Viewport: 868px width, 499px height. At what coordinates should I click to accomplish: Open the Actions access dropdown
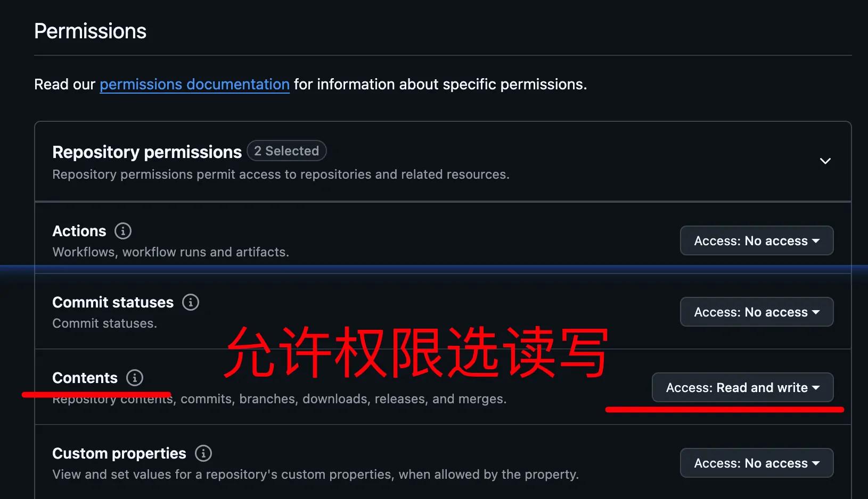coord(757,240)
